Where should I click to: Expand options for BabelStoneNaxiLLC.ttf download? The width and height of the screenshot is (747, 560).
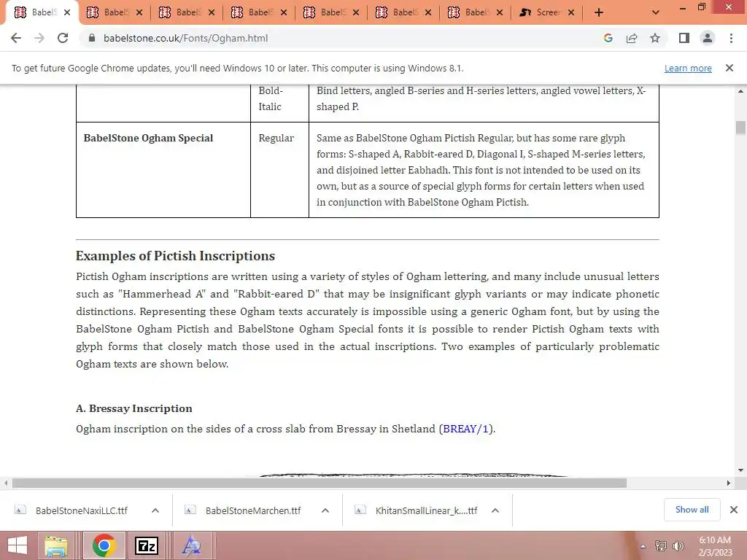tap(155, 510)
